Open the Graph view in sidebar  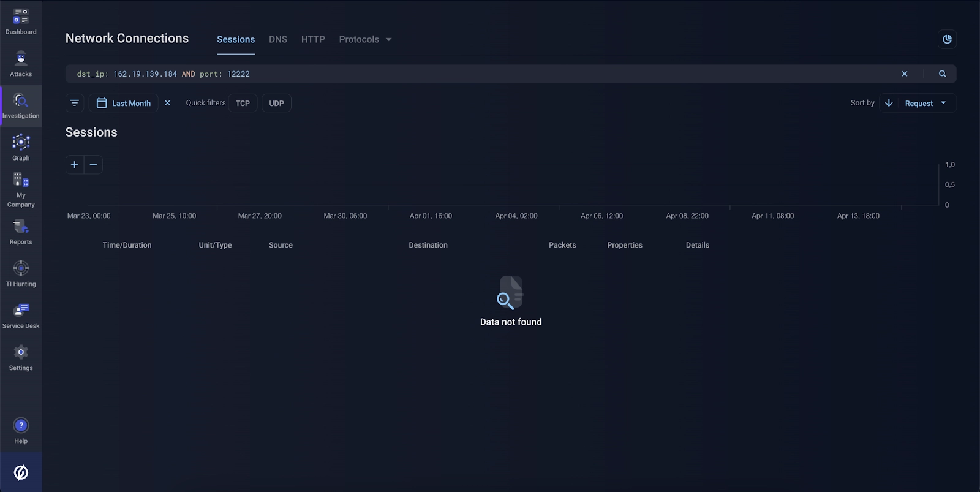pos(21,147)
